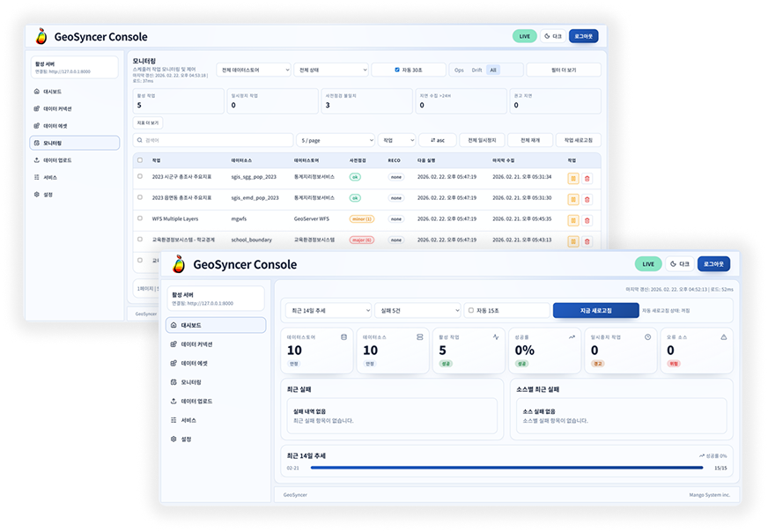Click delete icon in school_boundary job row
The width and height of the screenshot is (768, 532).
tap(587, 240)
